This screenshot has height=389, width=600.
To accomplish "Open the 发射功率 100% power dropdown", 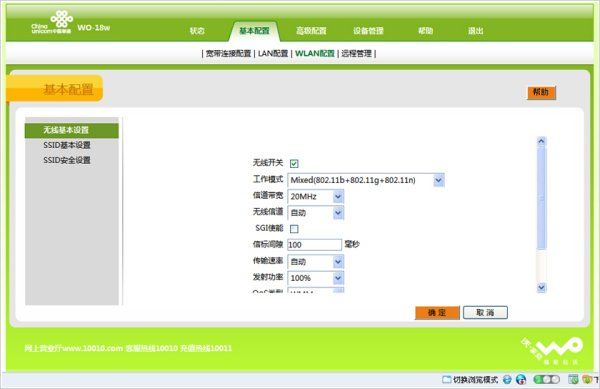I will 316,278.
